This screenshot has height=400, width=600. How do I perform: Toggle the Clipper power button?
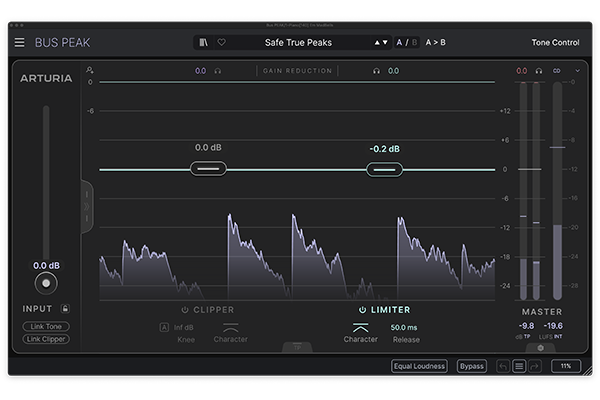tap(185, 310)
